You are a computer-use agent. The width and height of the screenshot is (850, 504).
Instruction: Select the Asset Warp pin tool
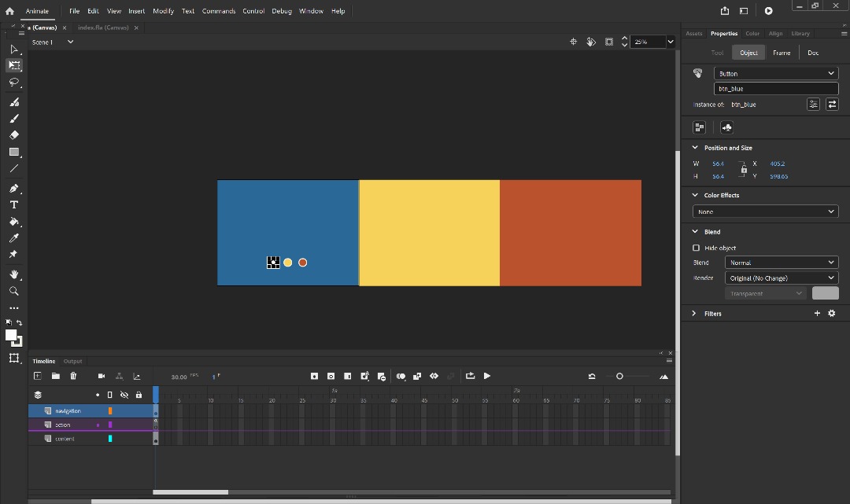(x=14, y=254)
